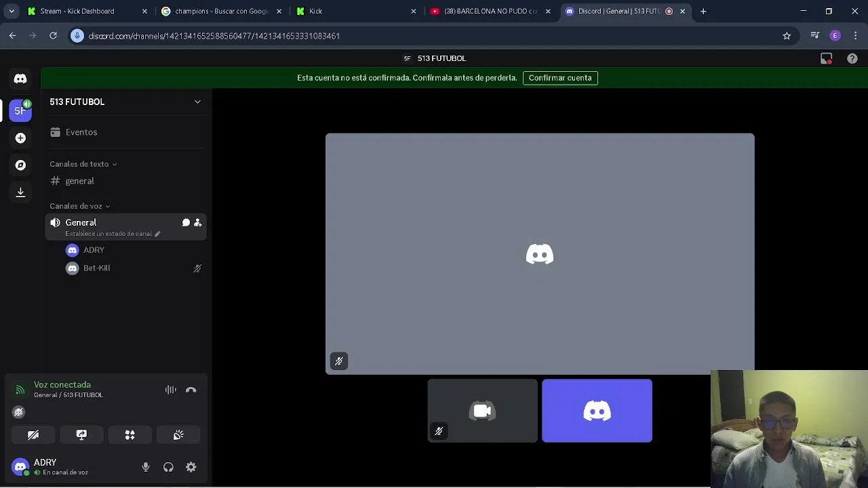
Task: Open Chrome three-dot menu
Action: tap(855, 36)
